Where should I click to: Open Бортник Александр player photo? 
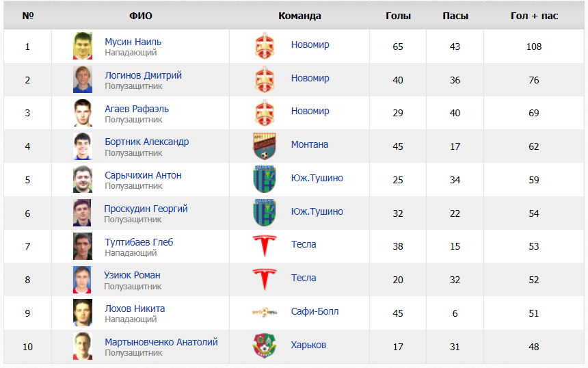coord(83,146)
